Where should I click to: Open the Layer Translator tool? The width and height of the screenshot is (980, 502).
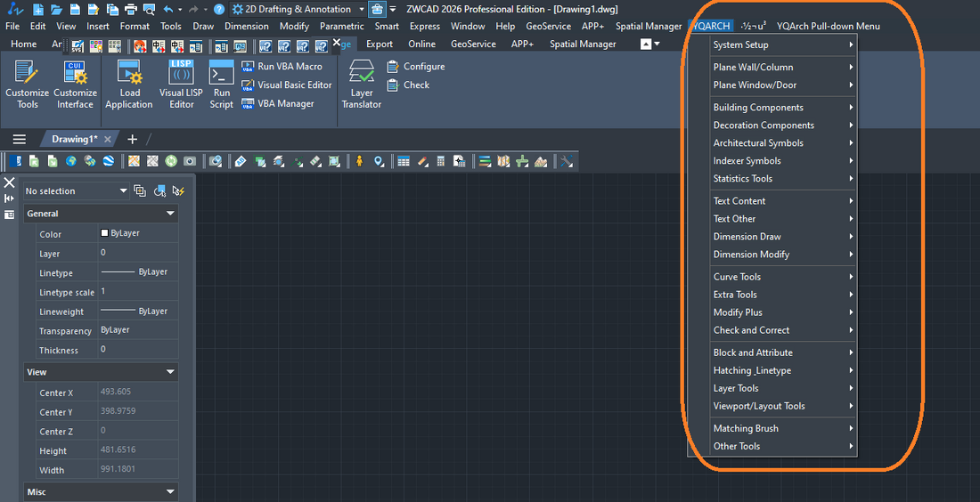pyautogui.click(x=361, y=85)
